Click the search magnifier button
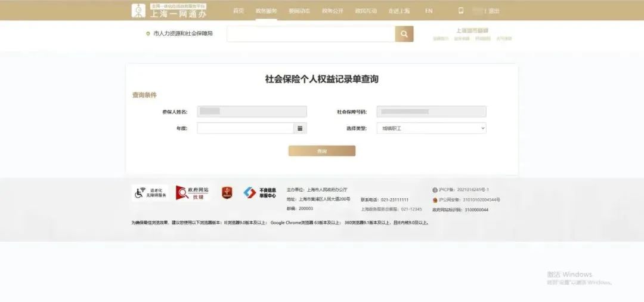Viewport: 644px width, 302px height. pyautogui.click(x=404, y=34)
